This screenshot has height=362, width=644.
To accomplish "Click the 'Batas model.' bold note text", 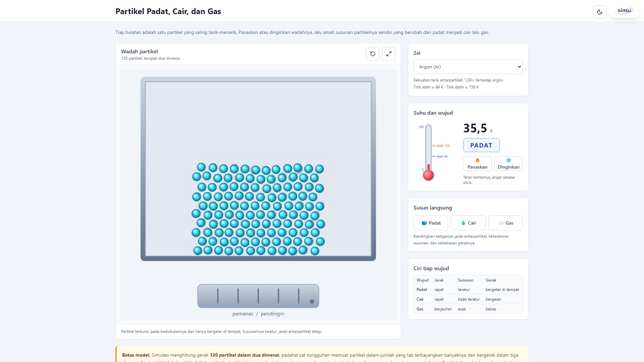I will [x=136, y=355].
